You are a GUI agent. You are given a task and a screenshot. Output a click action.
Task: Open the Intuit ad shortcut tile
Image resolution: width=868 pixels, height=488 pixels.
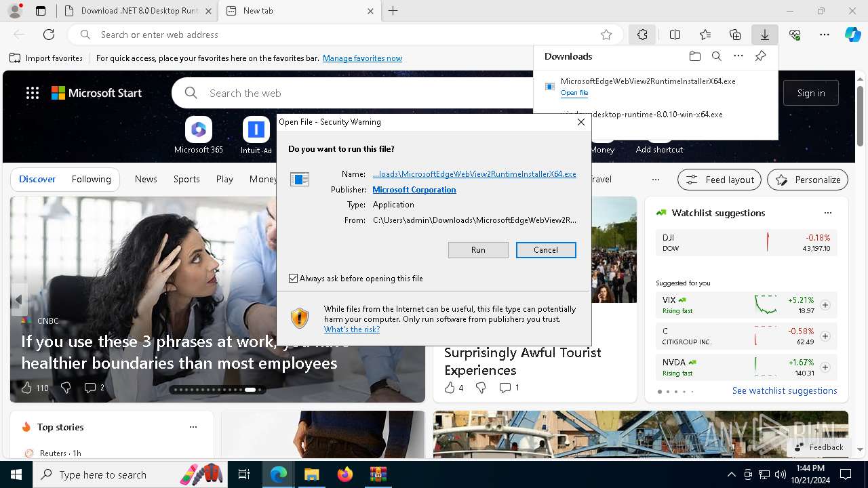256,135
